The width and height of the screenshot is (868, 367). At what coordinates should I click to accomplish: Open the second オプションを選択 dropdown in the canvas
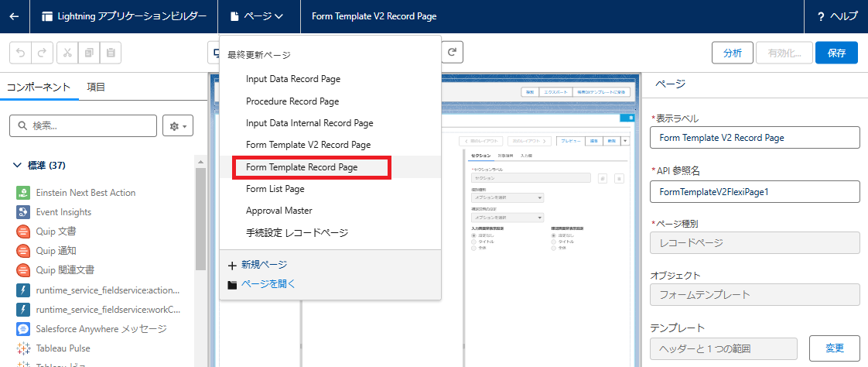pos(507,218)
